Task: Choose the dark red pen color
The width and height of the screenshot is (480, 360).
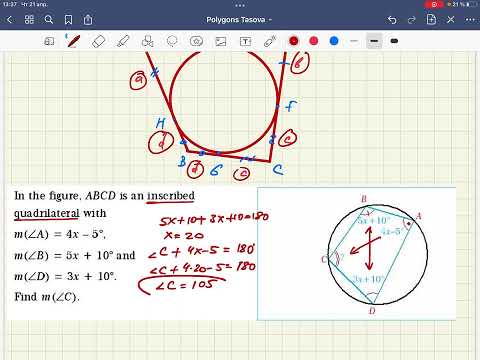Action: pos(294,41)
